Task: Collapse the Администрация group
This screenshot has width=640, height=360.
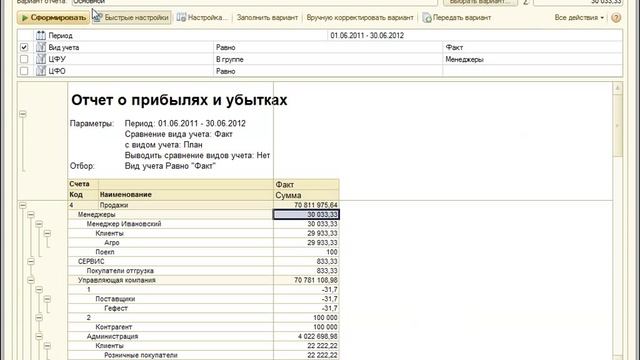Action: (39, 337)
